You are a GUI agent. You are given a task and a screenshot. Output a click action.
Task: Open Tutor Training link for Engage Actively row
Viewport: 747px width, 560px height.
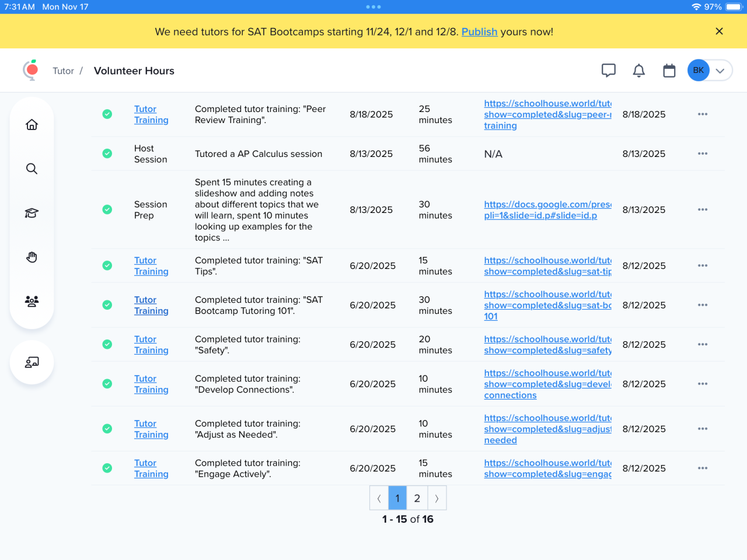[151, 468]
